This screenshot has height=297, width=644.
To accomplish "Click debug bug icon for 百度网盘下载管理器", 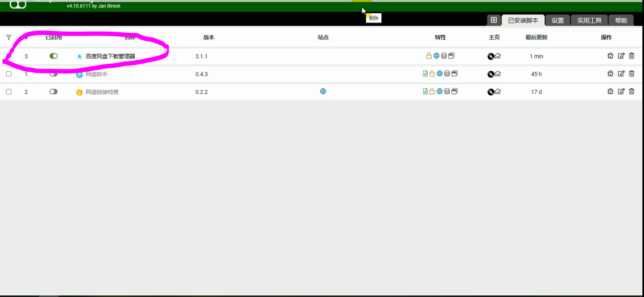I will pos(610,56).
